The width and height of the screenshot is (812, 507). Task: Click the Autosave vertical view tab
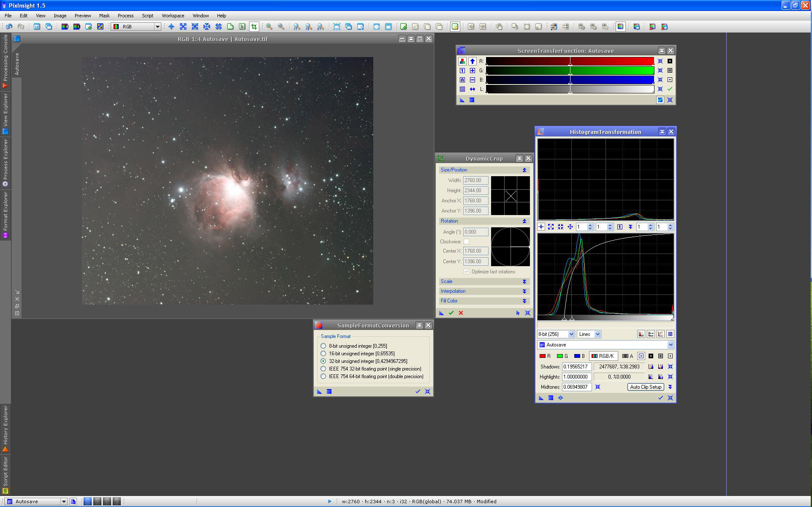point(17,64)
